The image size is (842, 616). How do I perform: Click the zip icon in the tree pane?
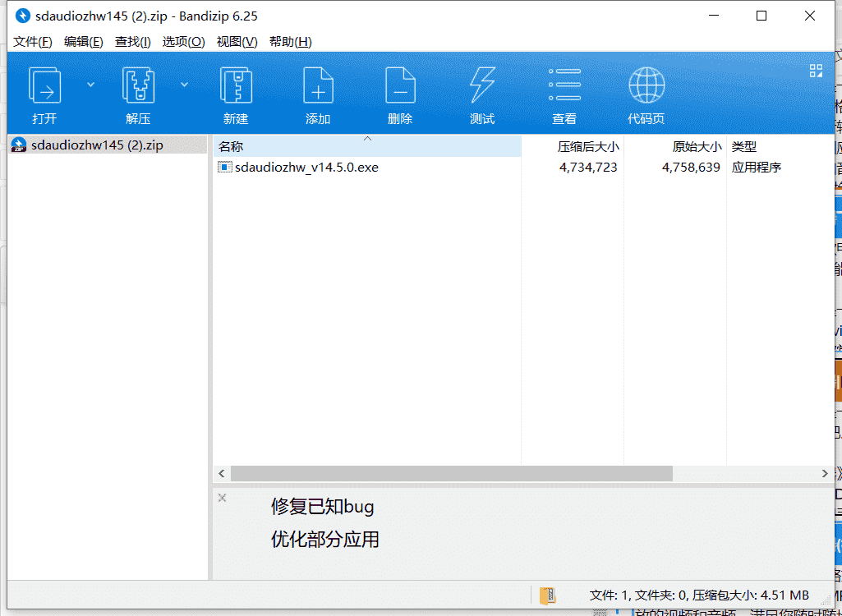click(20, 145)
